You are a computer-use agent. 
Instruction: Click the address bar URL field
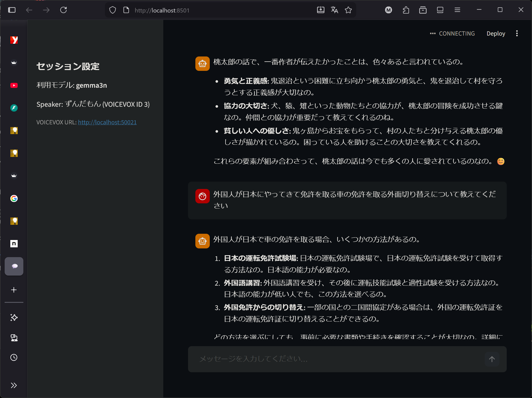point(217,10)
